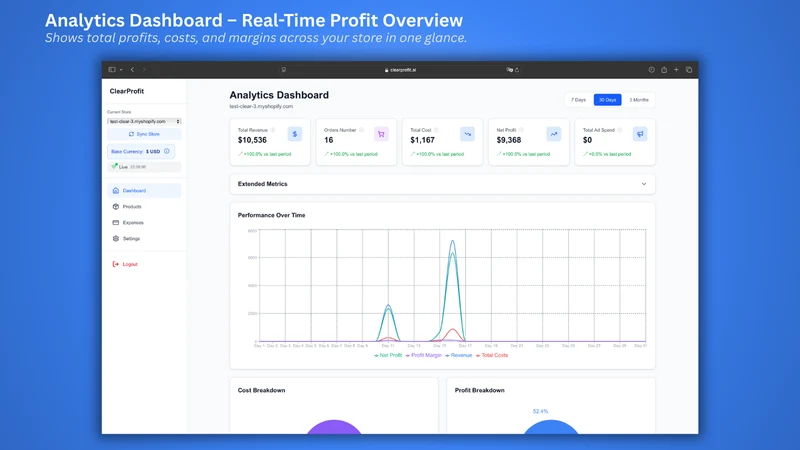Viewport: 800px width, 450px height.
Task: Click the translate icon in address bar
Action: click(509, 70)
